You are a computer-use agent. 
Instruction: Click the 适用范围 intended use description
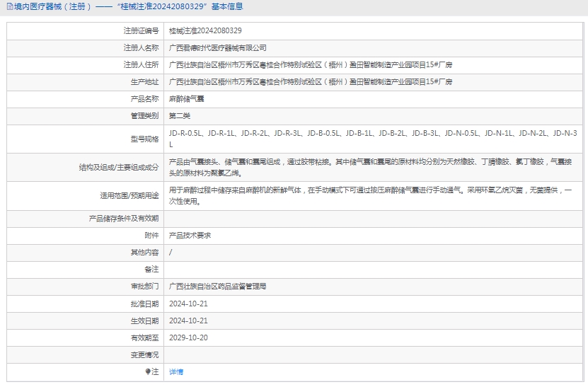point(373,195)
